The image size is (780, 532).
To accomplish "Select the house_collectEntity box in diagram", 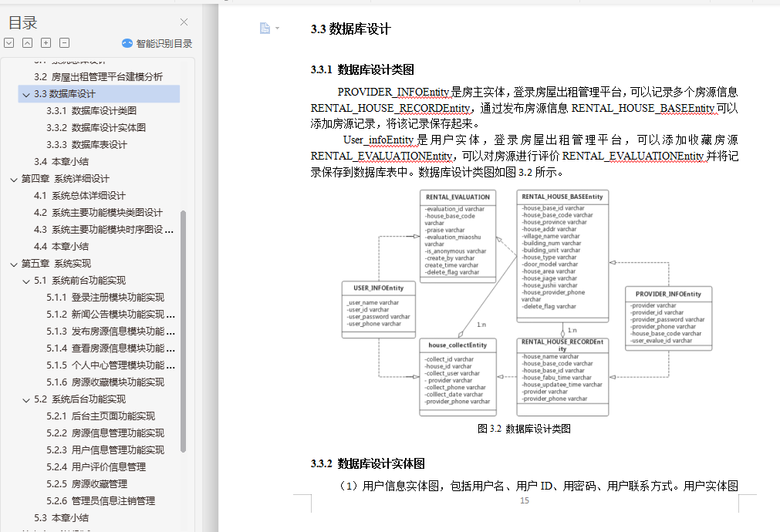I will (x=458, y=377).
